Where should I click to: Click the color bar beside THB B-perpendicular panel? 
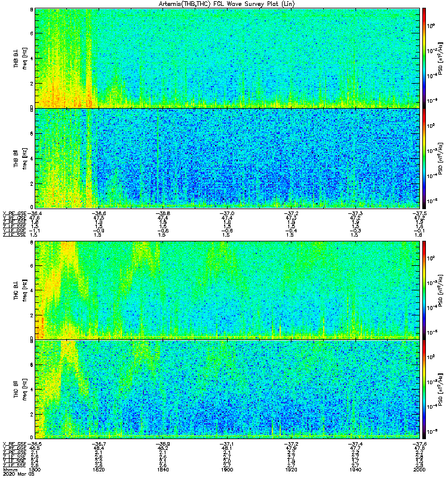coord(424,58)
